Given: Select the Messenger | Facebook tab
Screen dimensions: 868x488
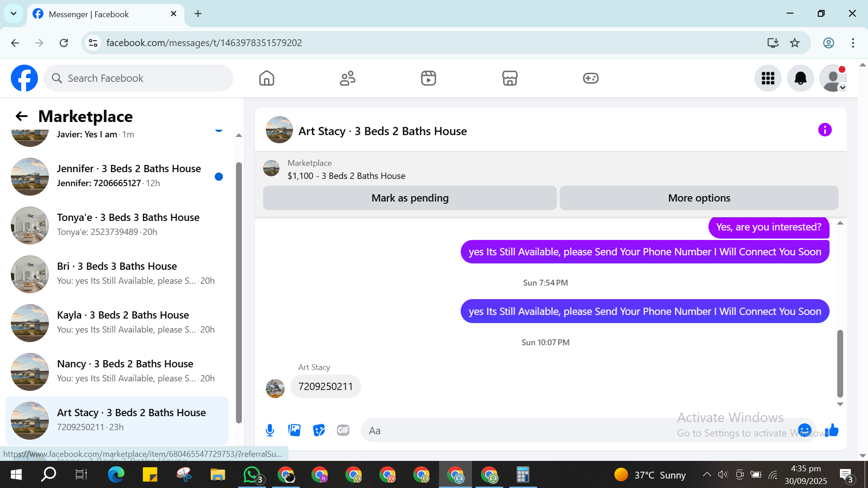Looking at the screenshot, I should 106,14.
